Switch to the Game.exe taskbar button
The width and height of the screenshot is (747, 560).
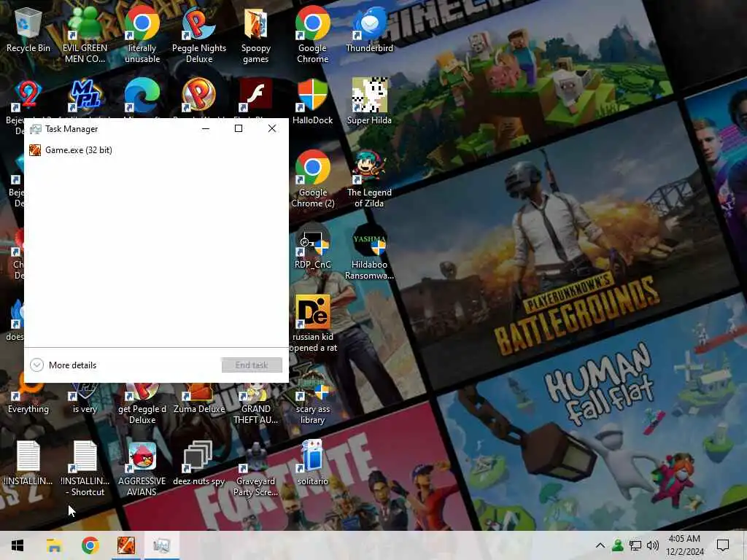coord(126,545)
